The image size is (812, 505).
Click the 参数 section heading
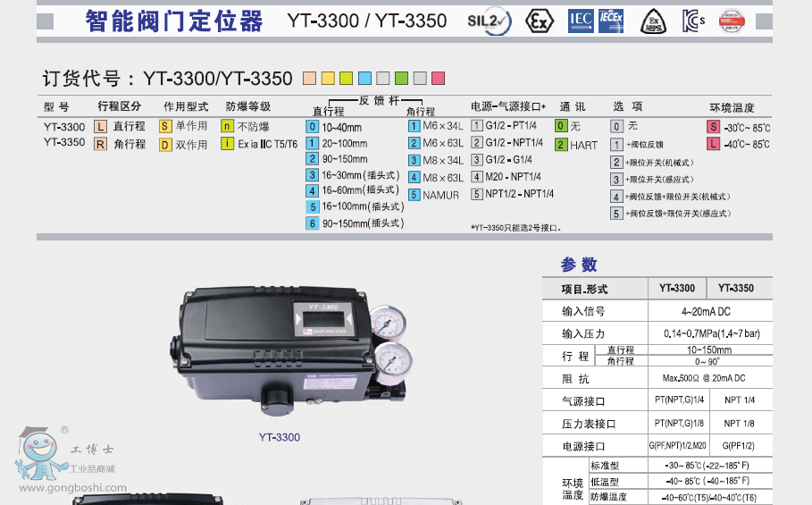point(579,265)
